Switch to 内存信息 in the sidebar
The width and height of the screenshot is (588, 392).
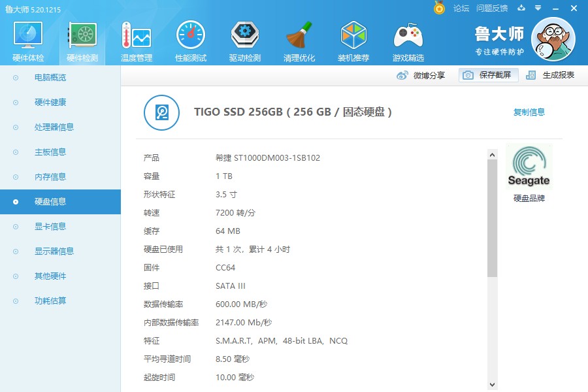tap(50, 177)
